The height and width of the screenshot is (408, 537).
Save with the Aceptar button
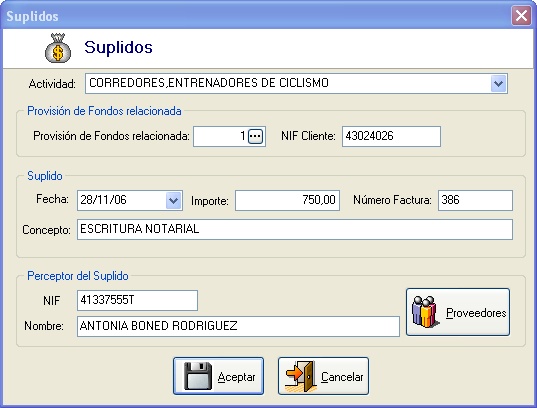click(218, 376)
